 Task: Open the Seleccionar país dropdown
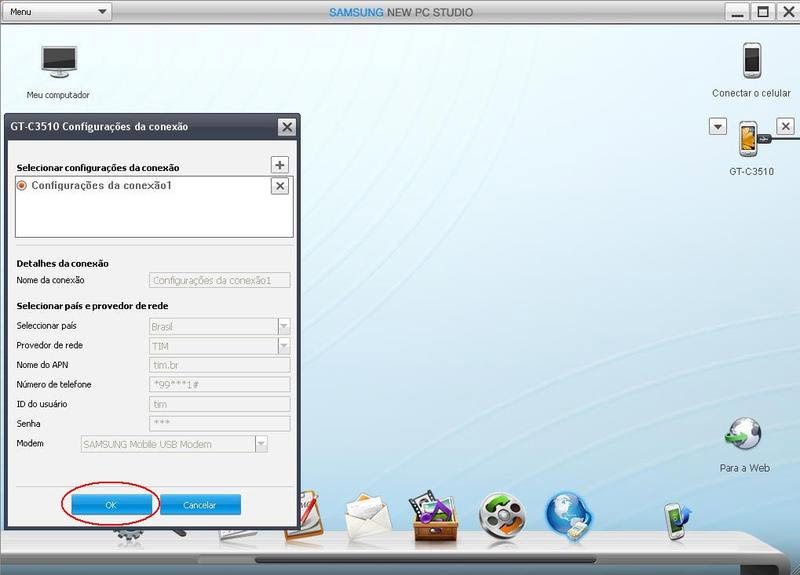coord(284,327)
